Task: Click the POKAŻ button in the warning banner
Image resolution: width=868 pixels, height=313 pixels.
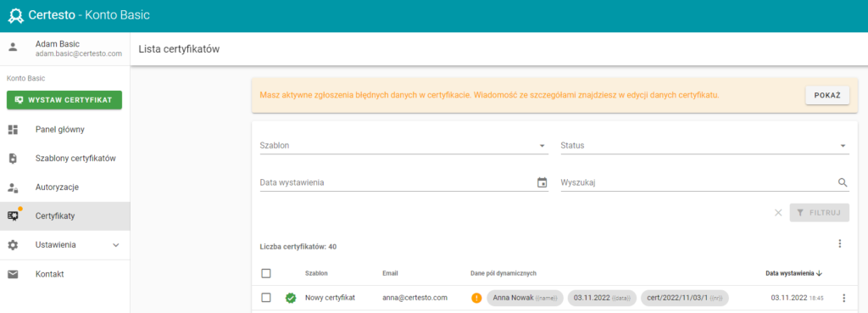Action: (x=827, y=95)
